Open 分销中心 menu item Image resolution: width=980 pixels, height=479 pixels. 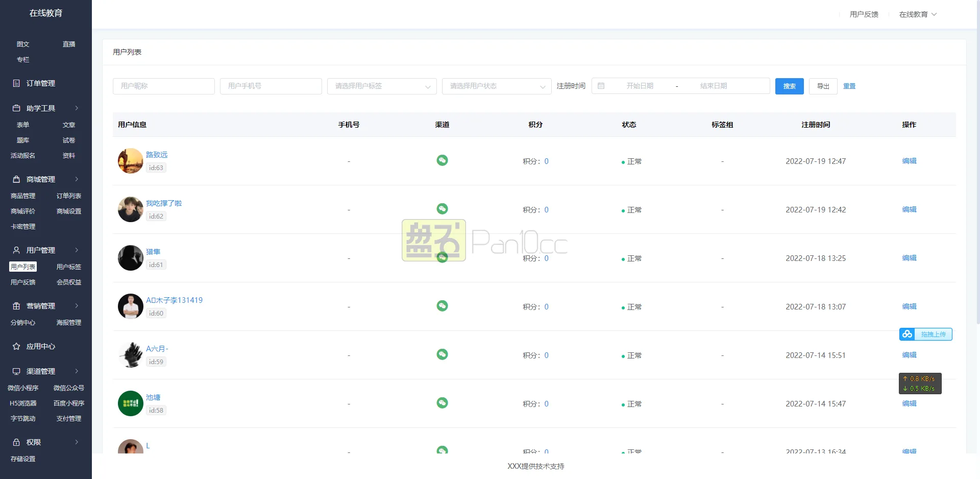23,323
